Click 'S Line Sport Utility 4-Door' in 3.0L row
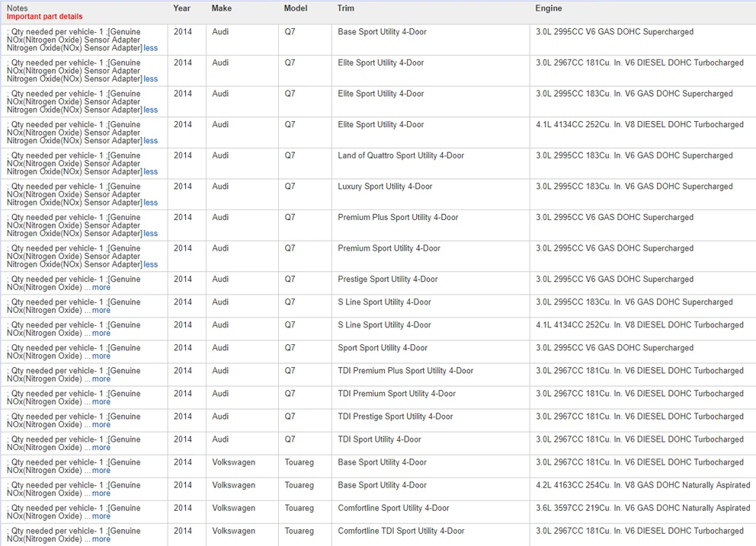756x546 pixels. click(384, 302)
